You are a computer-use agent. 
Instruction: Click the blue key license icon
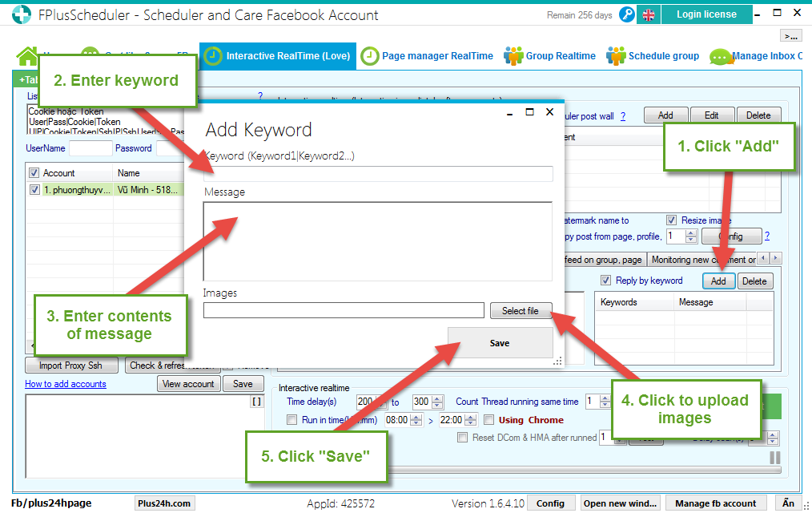pyautogui.click(x=626, y=14)
